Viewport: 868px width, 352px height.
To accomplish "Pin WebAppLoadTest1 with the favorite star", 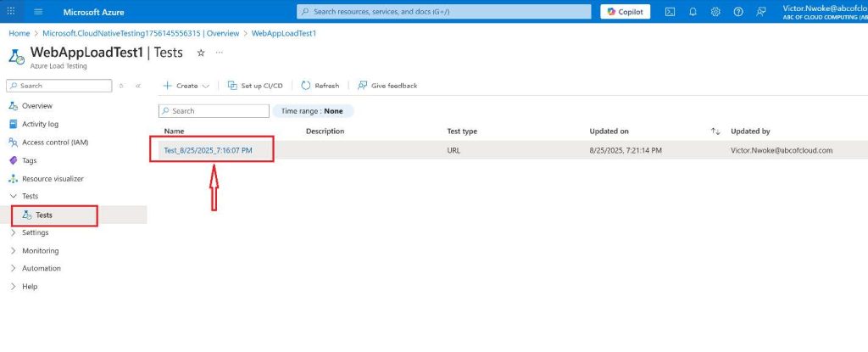I will pos(201,53).
